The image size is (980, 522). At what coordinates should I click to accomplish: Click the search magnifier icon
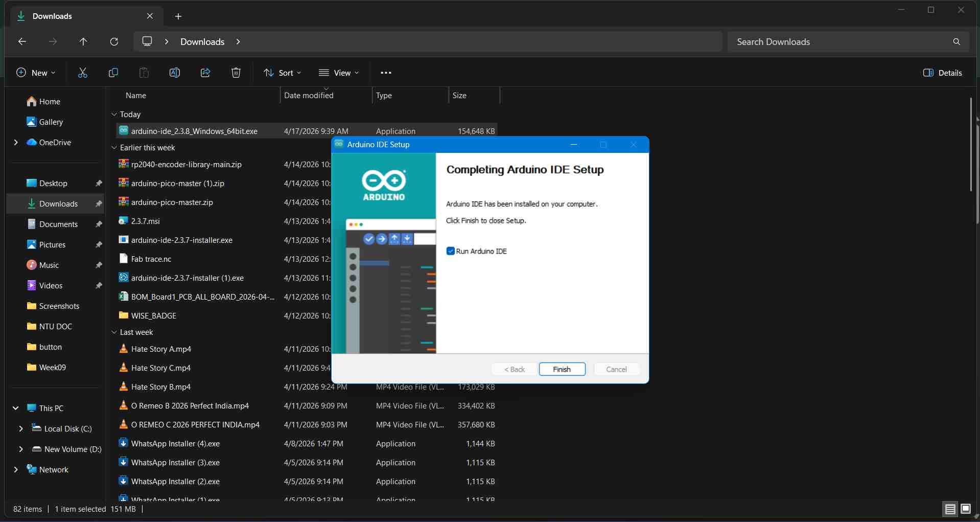(x=956, y=41)
